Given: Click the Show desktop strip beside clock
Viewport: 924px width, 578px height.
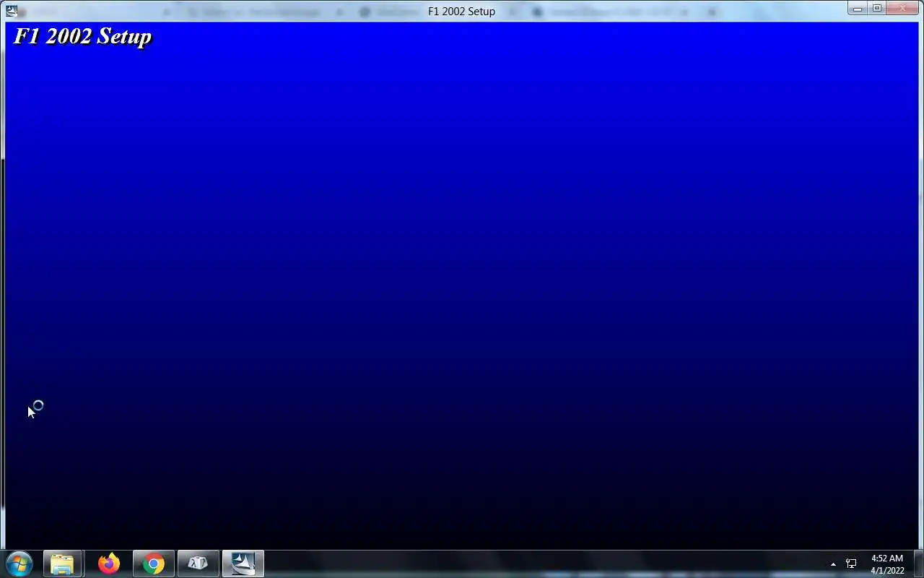Looking at the screenshot, I should [x=919, y=564].
